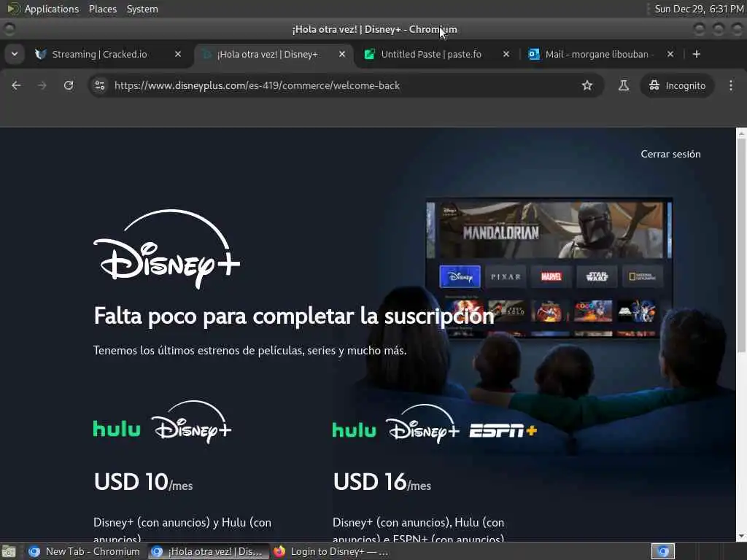Screen dimensions: 747x560
Task: Switch to Login to Disney+ Firefox window
Action: coord(331,551)
